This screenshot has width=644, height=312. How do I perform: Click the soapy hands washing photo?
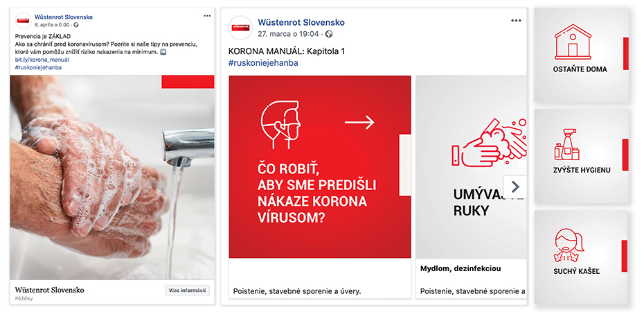tap(112, 177)
